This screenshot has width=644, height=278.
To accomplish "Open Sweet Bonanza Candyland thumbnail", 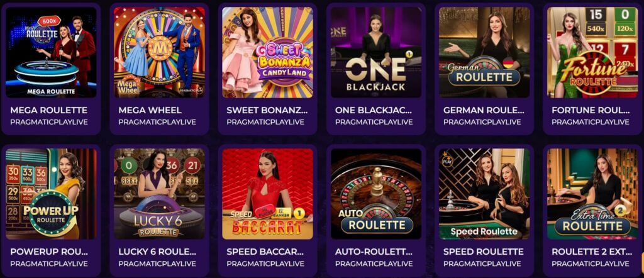I will (267, 52).
